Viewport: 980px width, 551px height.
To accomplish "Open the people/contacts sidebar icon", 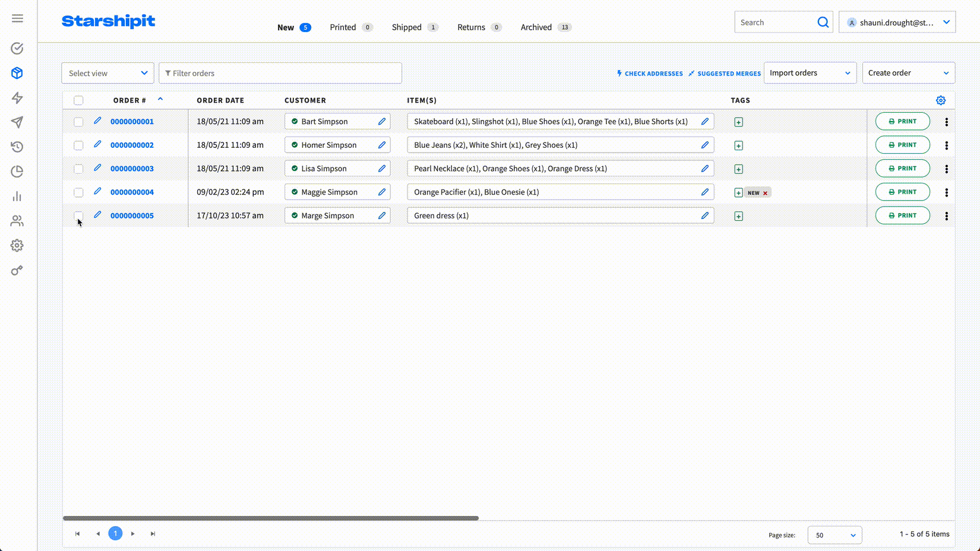I will pyautogui.click(x=17, y=221).
